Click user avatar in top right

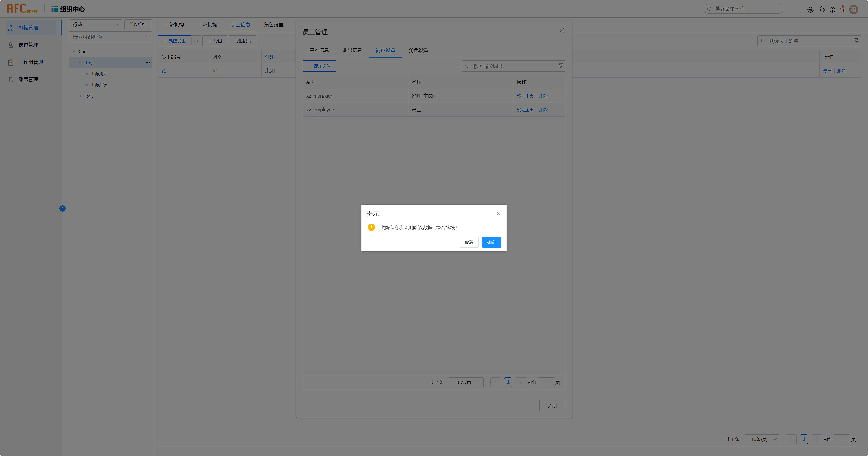[x=853, y=9]
